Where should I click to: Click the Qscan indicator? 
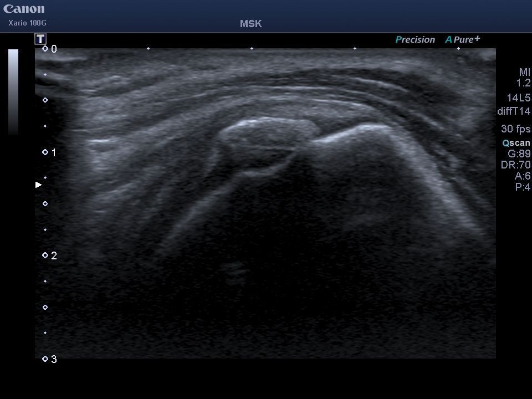[x=516, y=143]
